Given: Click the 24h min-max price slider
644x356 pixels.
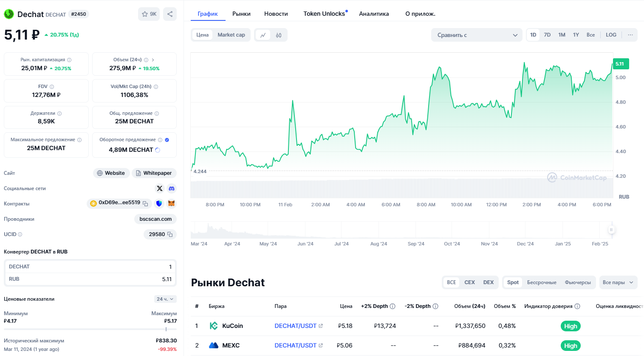Looking at the screenshot, I should coord(90,329).
